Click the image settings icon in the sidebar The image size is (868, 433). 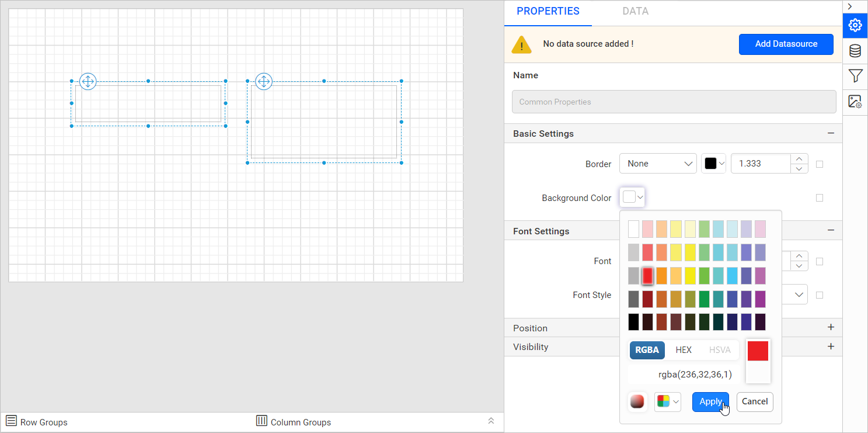(x=855, y=101)
